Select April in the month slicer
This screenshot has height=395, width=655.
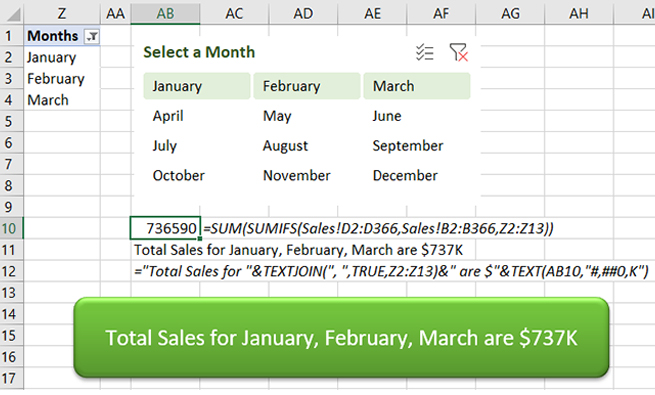click(x=197, y=116)
